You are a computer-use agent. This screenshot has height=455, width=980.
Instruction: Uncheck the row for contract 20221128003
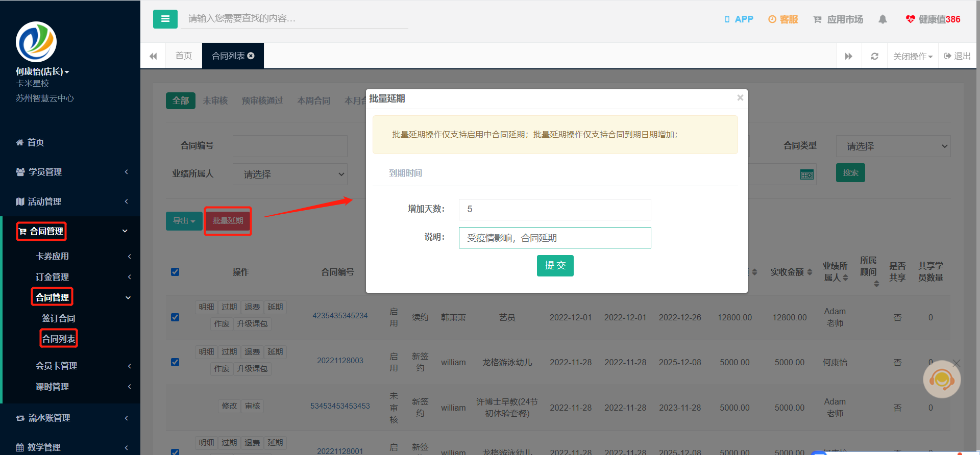(x=175, y=362)
